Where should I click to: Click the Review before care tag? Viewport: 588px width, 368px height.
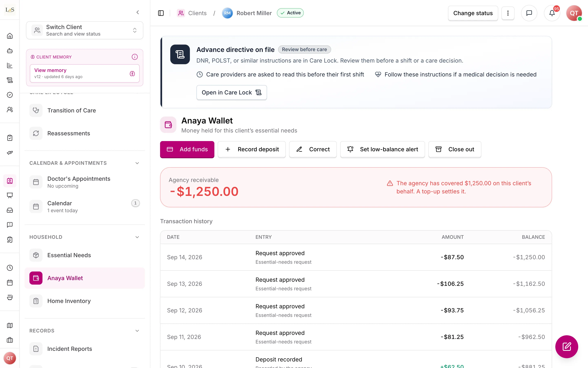(x=304, y=49)
